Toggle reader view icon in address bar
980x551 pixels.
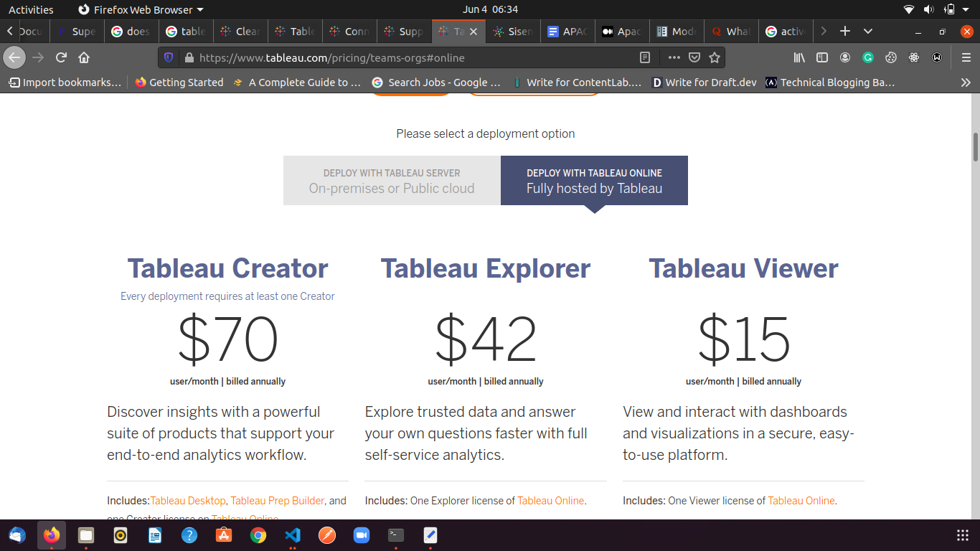644,57
